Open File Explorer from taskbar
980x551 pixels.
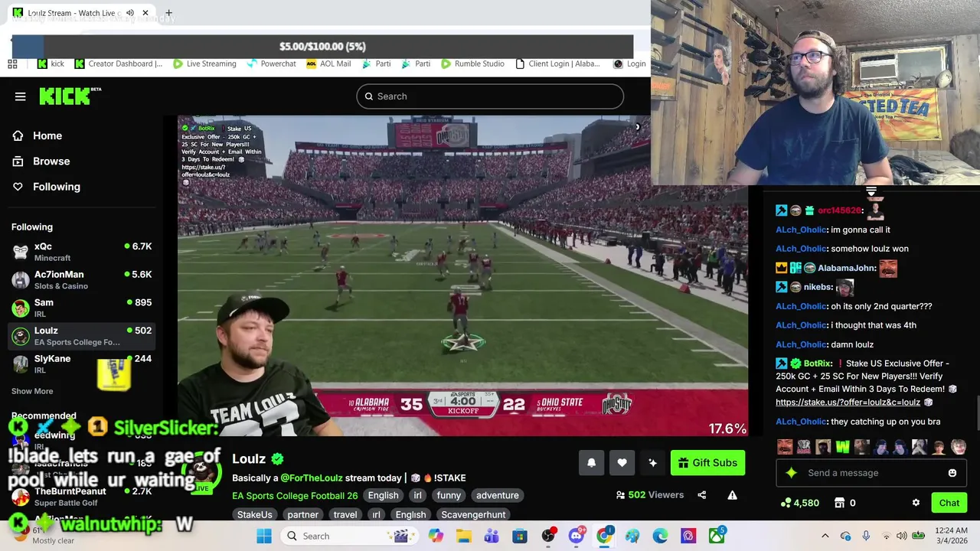click(x=464, y=536)
